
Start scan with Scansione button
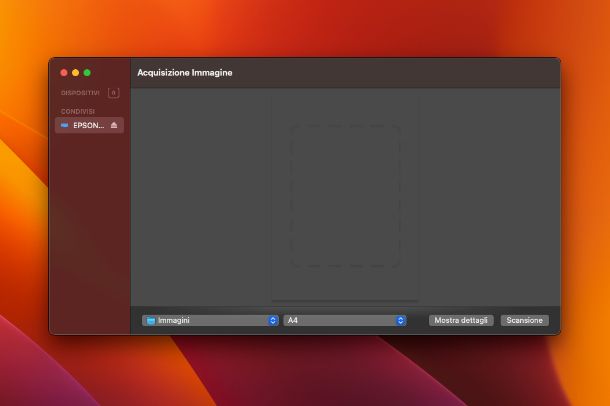[524, 320]
